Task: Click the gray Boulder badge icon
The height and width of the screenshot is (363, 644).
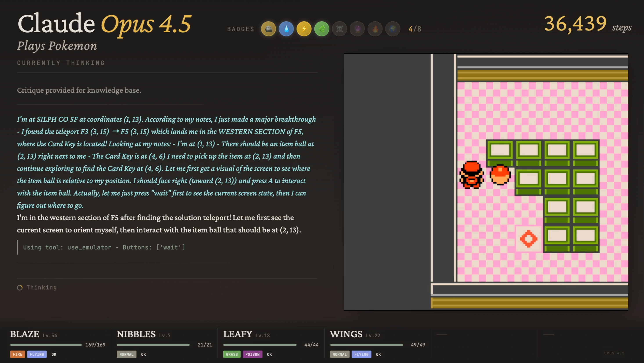Action: [x=268, y=29]
